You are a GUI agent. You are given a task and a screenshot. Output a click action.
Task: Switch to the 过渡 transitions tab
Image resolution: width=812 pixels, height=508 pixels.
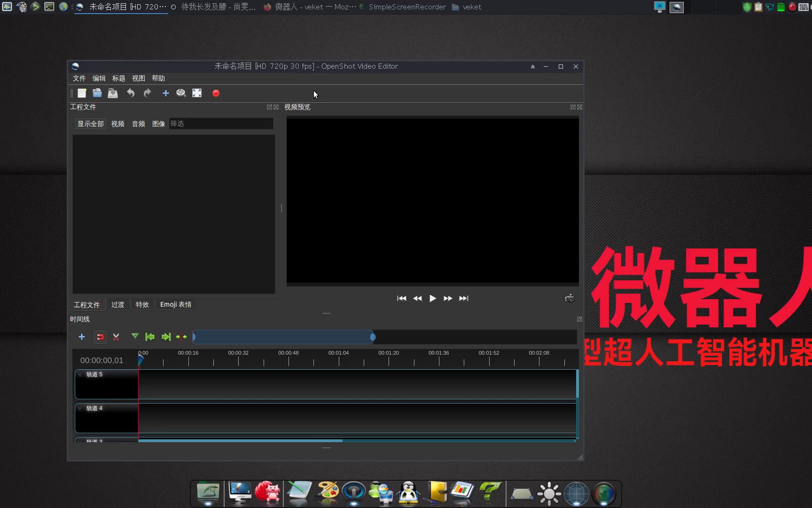point(118,305)
